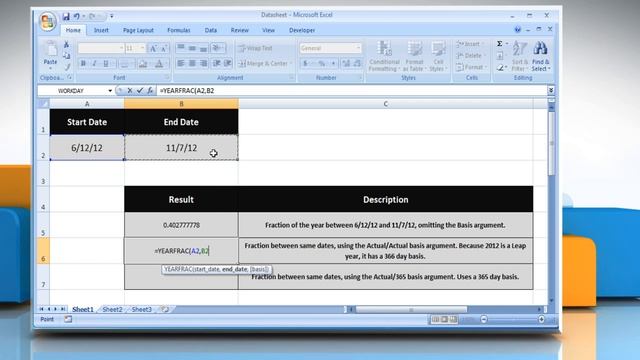Click the Undo icon

76,16
